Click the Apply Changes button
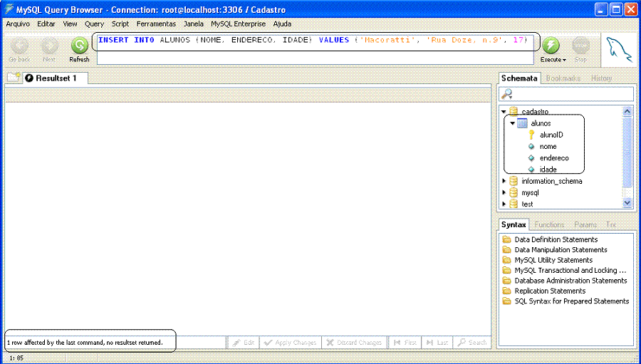 coord(291,343)
